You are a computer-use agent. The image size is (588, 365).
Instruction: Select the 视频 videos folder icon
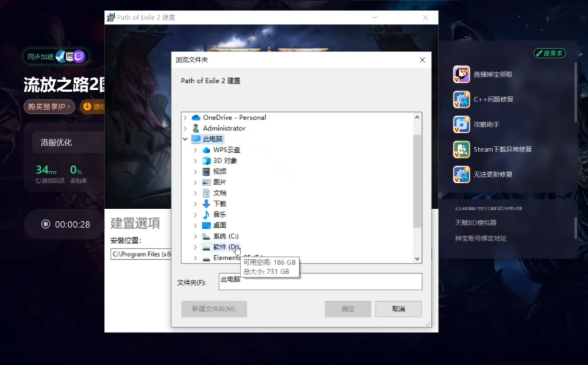tap(206, 172)
